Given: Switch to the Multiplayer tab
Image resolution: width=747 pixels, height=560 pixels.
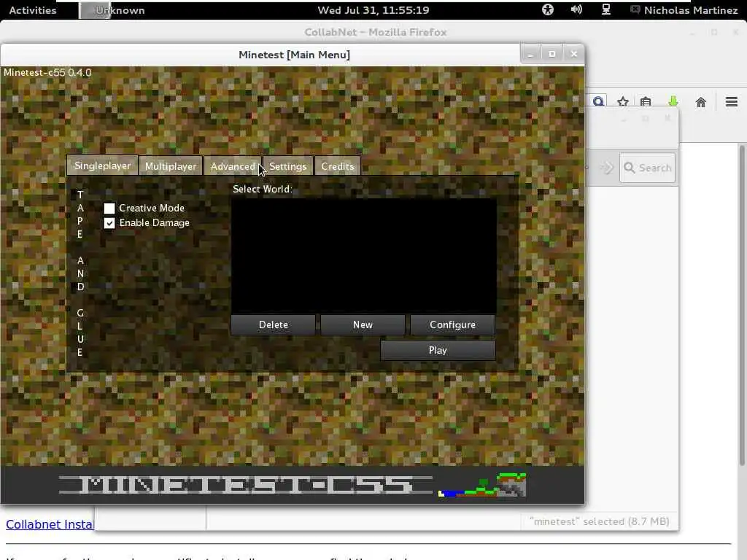Looking at the screenshot, I should (171, 166).
